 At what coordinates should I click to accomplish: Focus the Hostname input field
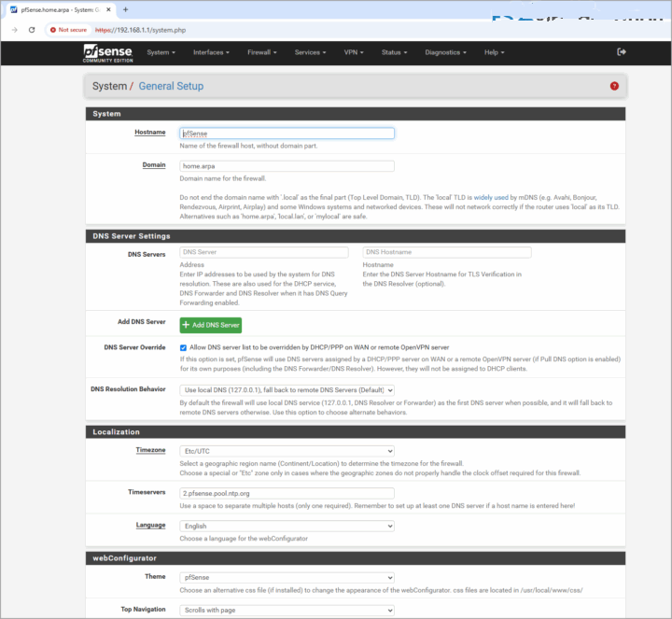pyautogui.click(x=287, y=134)
